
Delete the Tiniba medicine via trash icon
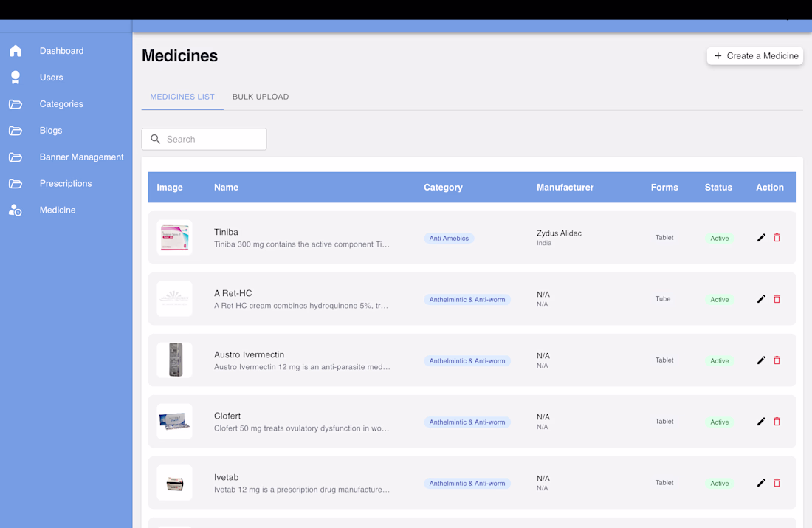pos(777,238)
